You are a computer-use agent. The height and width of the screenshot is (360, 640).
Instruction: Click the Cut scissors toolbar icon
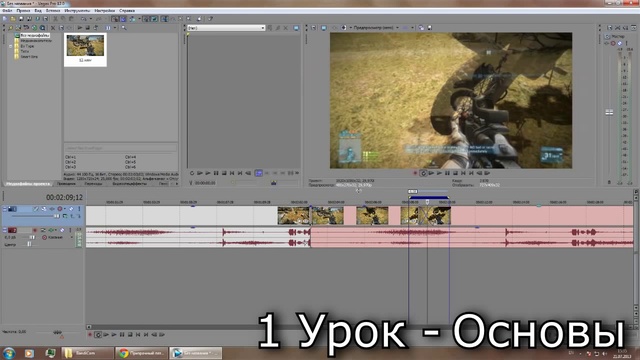pos(56,19)
